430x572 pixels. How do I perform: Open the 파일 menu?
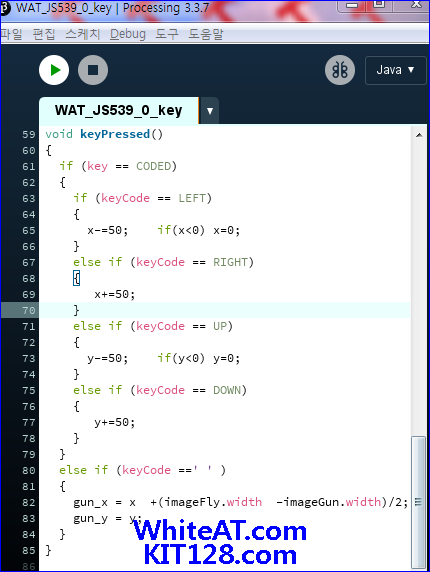(11, 34)
